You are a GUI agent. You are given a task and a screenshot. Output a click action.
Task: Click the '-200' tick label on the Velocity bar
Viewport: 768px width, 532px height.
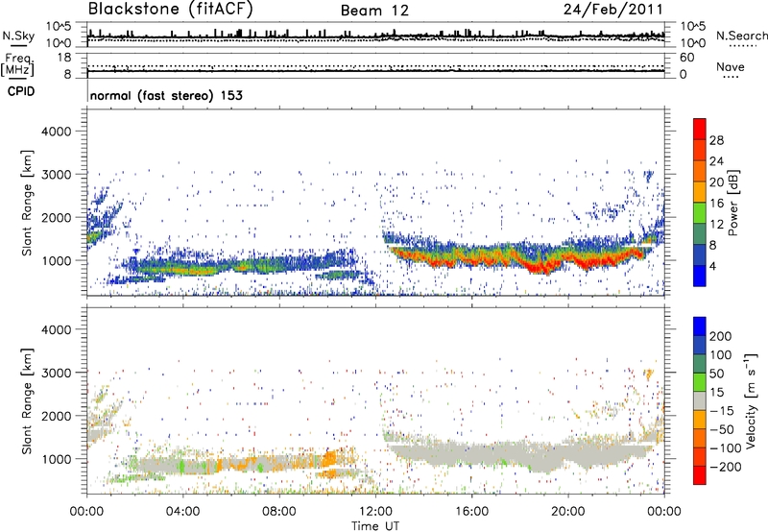point(726,467)
